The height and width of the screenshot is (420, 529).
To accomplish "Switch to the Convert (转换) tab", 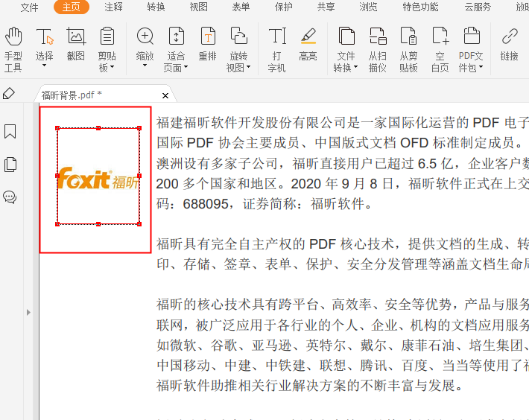I will [x=156, y=7].
